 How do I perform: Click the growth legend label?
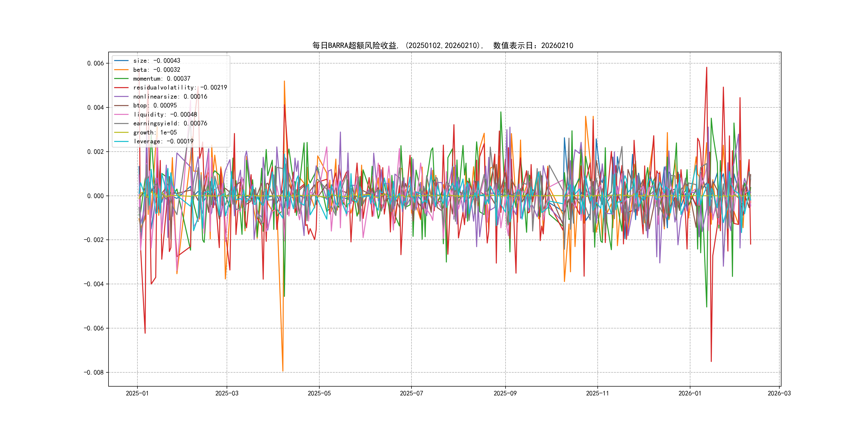(155, 132)
